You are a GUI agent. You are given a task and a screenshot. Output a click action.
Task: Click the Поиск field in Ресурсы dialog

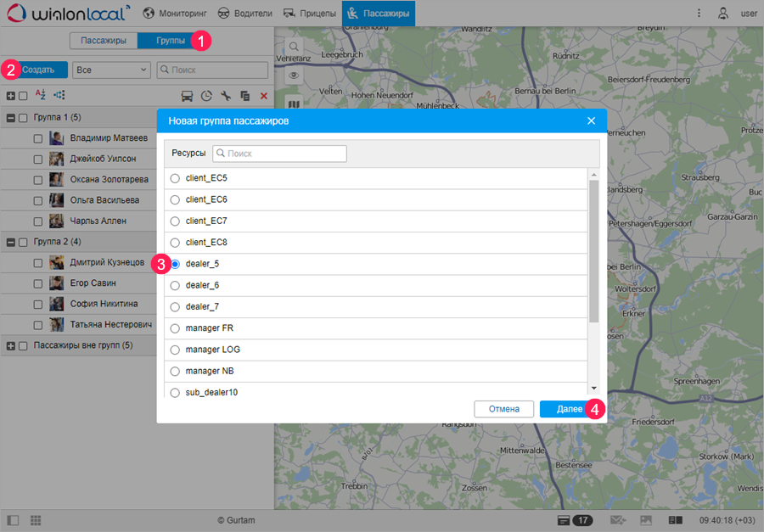279,154
